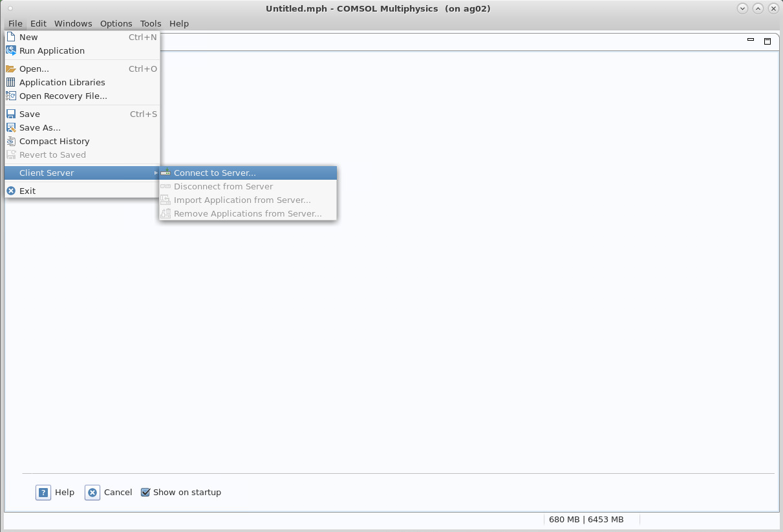The width and height of the screenshot is (783, 532).
Task: Select Connect to Server... submenu item
Action: coord(248,173)
